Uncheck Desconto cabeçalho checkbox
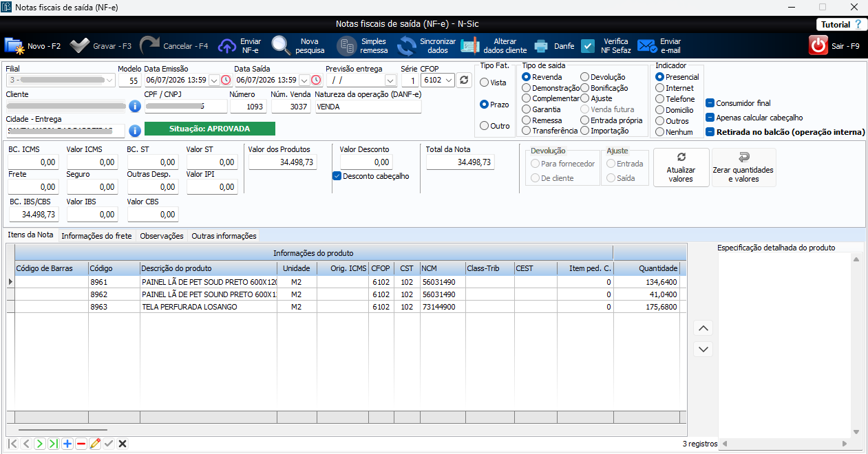 pos(337,176)
